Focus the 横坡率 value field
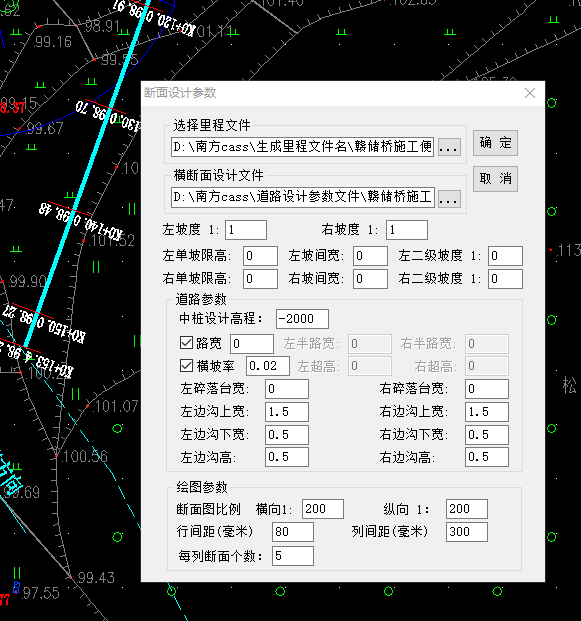581x621 pixels. click(268, 366)
